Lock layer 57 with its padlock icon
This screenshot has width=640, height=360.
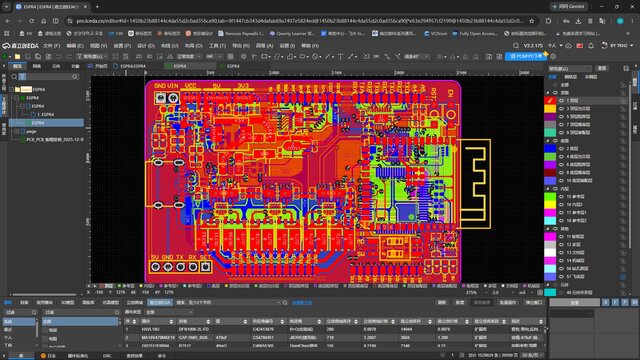pos(623,276)
